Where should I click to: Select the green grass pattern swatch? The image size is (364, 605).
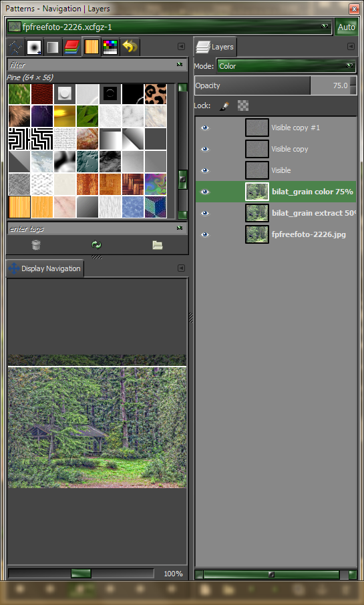click(19, 94)
